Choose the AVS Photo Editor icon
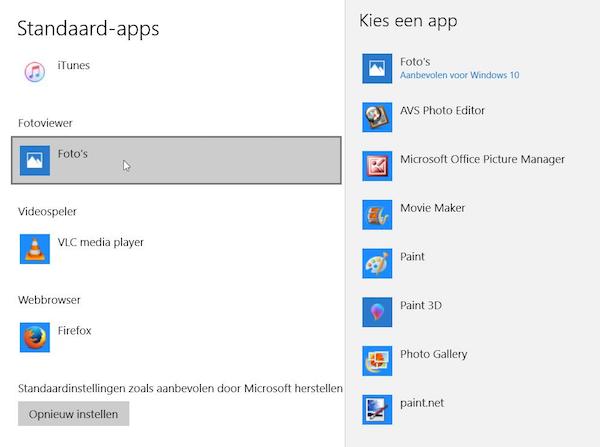Screen dimensions: 600x447 click(x=377, y=117)
